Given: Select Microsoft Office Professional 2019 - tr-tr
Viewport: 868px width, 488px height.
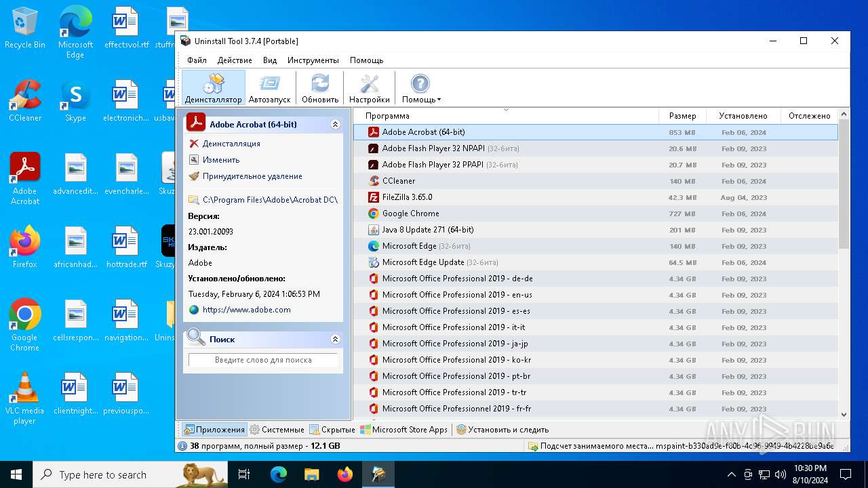Looking at the screenshot, I should 595,392.
